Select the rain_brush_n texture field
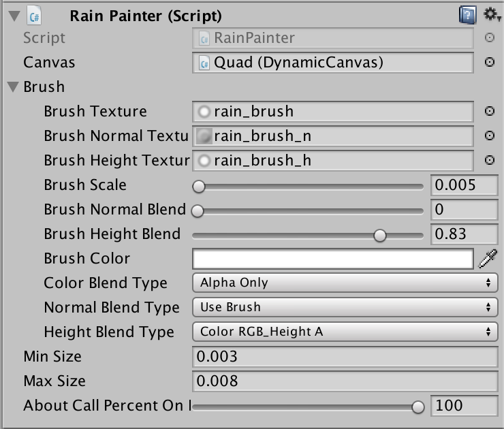The width and height of the screenshot is (504, 429). 332,136
